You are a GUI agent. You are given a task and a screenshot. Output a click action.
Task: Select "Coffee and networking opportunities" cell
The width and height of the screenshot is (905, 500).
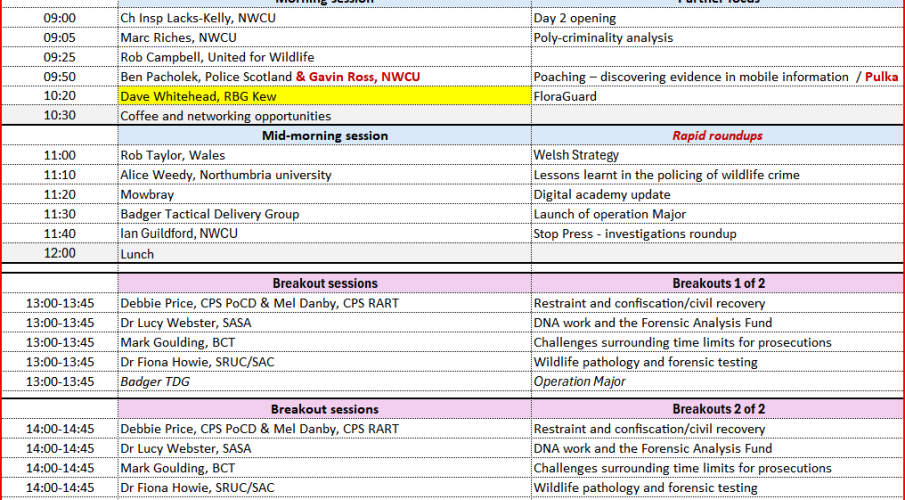click(225, 116)
